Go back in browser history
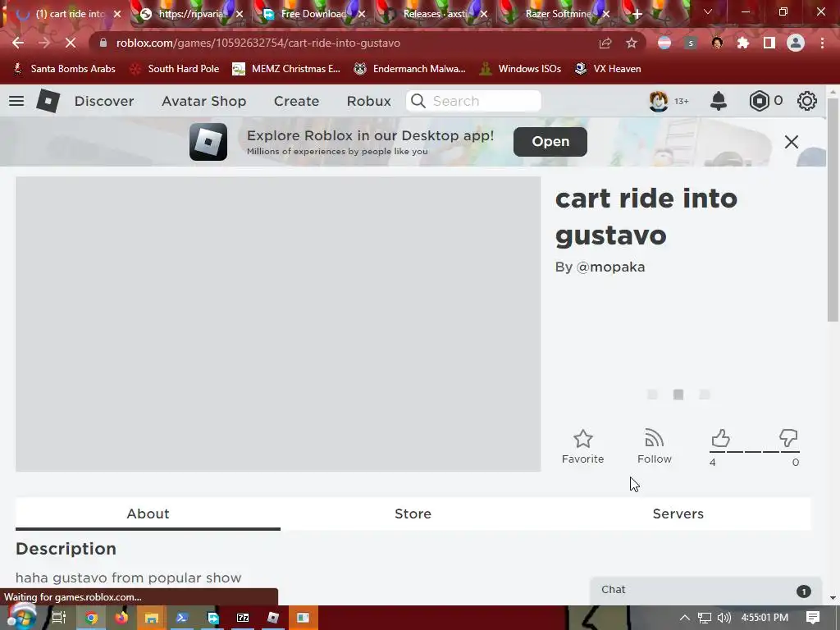The width and height of the screenshot is (840, 630). tap(18, 43)
